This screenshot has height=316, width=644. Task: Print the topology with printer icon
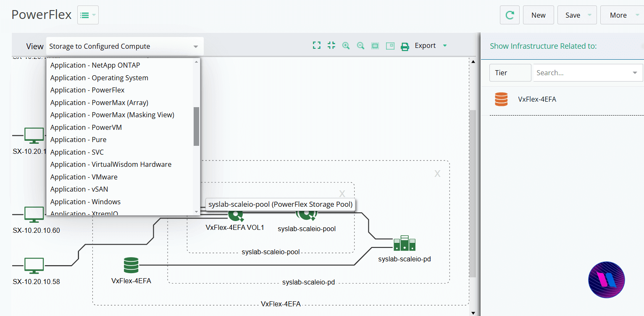tap(405, 46)
